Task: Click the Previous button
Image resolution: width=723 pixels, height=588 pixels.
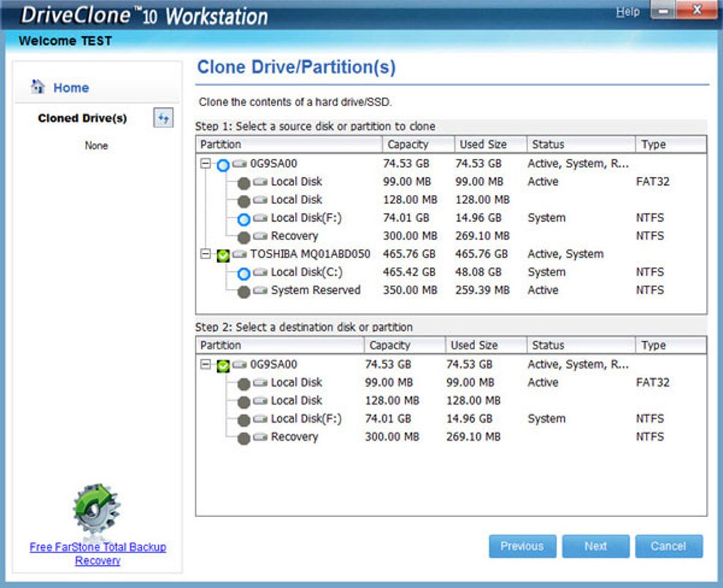Action: [x=522, y=546]
